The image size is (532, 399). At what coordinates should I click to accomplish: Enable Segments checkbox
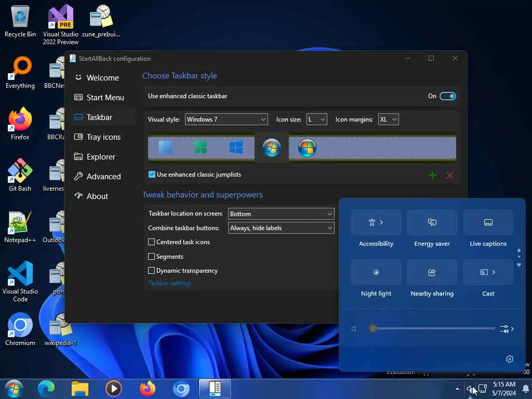(151, 257)
